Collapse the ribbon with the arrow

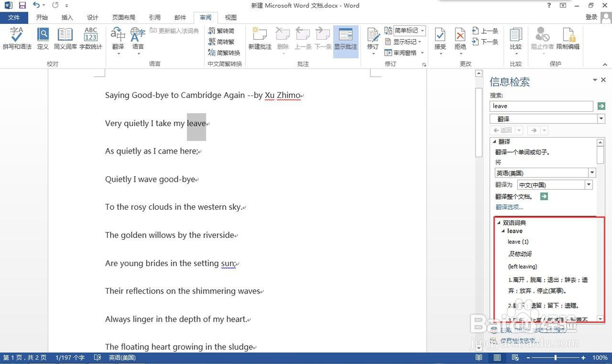(x=605, y=64)
